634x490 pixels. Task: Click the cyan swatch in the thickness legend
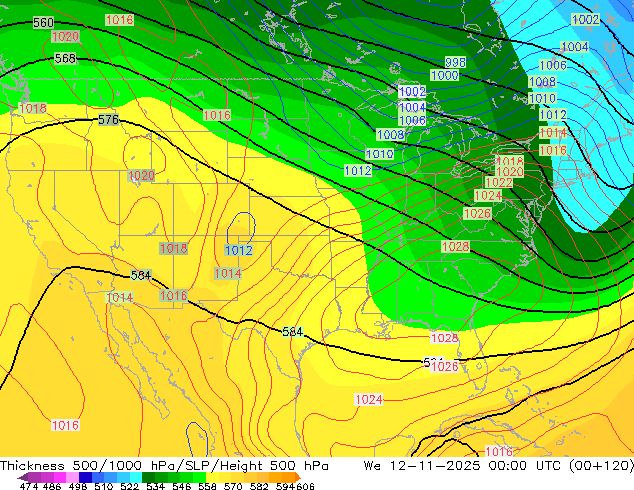[136, 477]
